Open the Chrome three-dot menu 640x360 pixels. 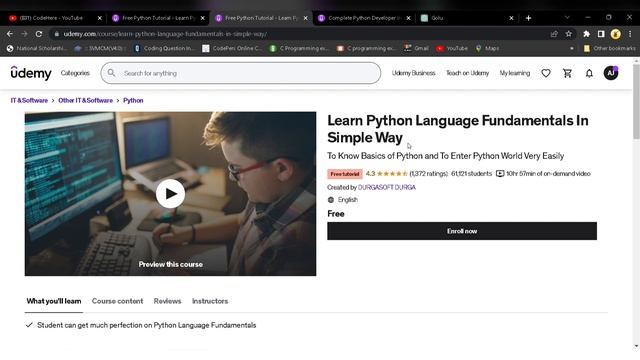pos(630,34)
